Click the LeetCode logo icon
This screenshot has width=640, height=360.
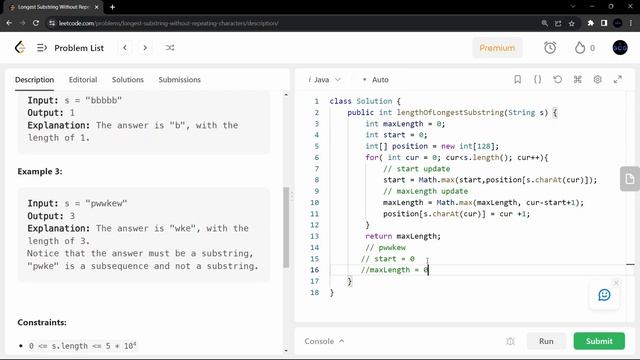pos(20,48)
